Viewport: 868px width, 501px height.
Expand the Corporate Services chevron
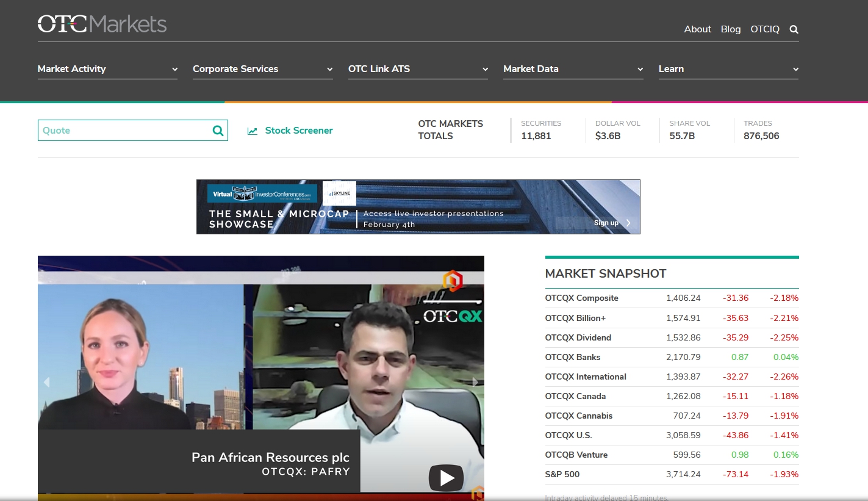329,70
